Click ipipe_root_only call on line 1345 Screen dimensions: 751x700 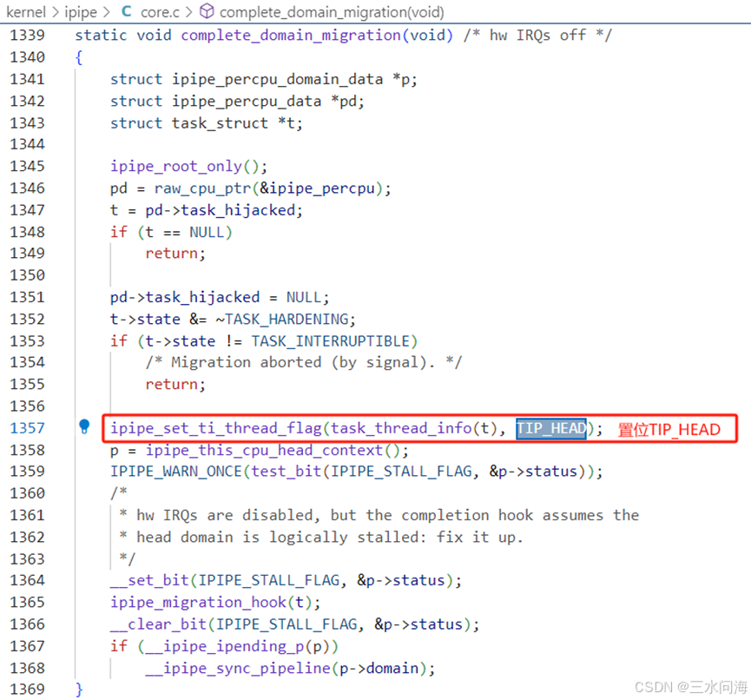click(x=176, y=167)
